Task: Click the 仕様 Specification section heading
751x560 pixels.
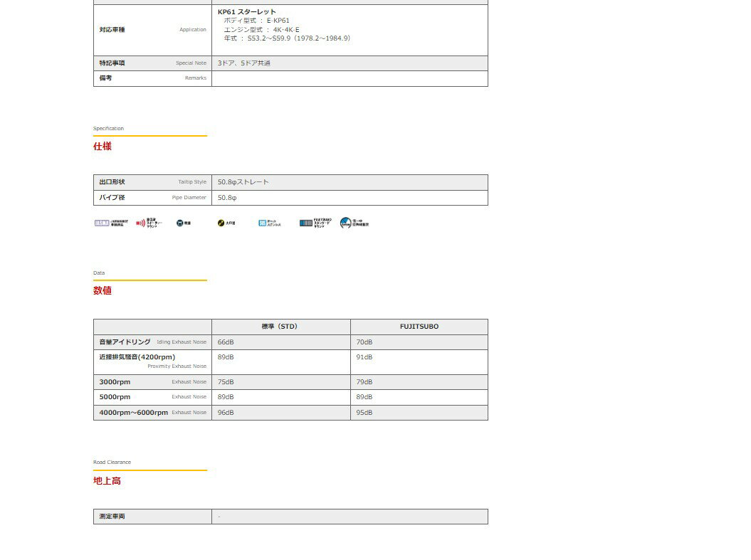Action: point(103,147)
